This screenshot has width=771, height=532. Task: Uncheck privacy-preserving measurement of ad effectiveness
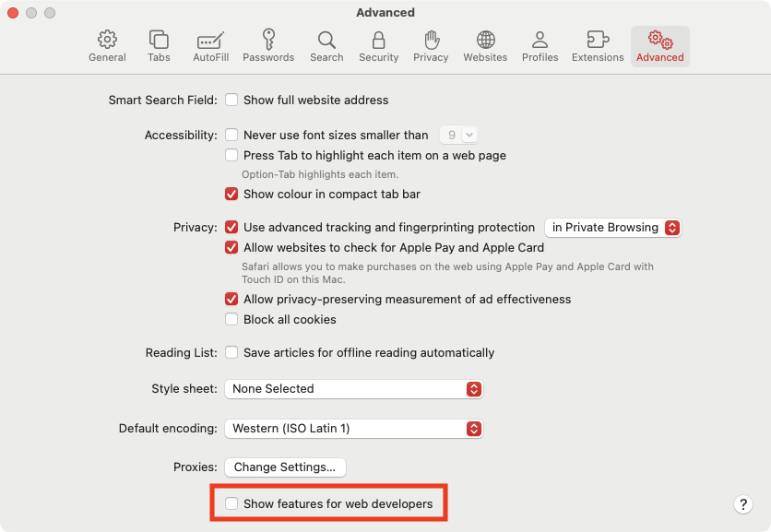(231, 299)
